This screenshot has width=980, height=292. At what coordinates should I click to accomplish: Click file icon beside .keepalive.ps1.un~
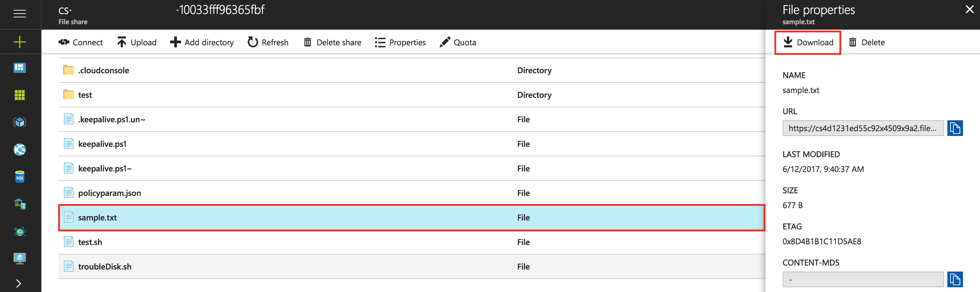click(x=68, y=119)
